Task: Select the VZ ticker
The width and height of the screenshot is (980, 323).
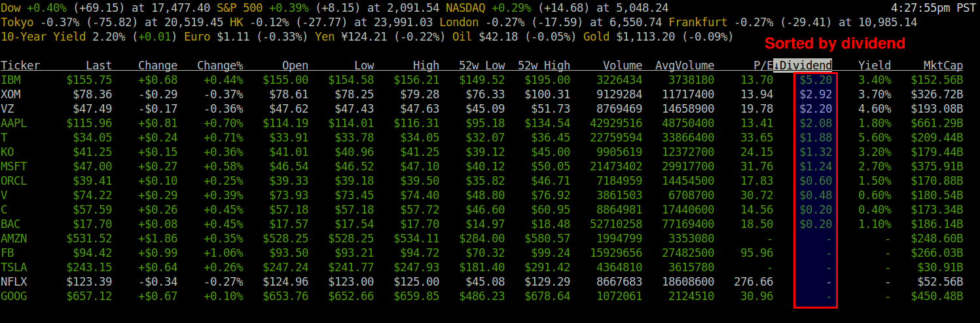Action: click(7, 109)
